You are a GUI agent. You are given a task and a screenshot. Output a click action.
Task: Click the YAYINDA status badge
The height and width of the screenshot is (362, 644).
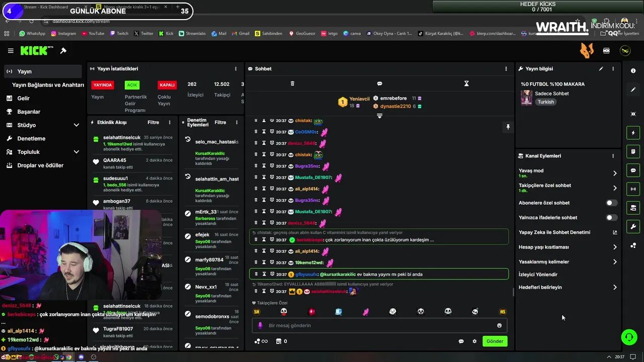tap(103, 85)
